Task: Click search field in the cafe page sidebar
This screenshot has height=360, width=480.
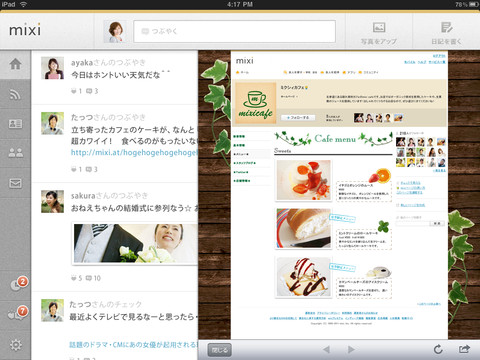Action: pos(412,223)
